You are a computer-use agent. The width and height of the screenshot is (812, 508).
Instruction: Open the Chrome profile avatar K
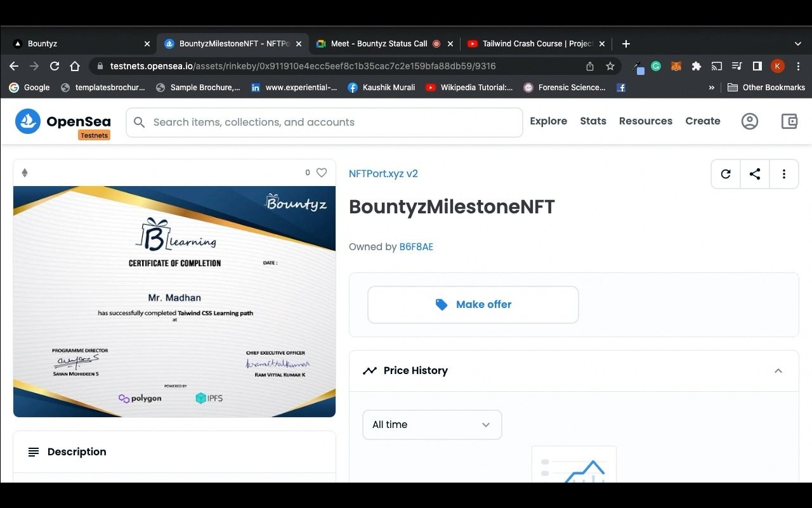778,66
